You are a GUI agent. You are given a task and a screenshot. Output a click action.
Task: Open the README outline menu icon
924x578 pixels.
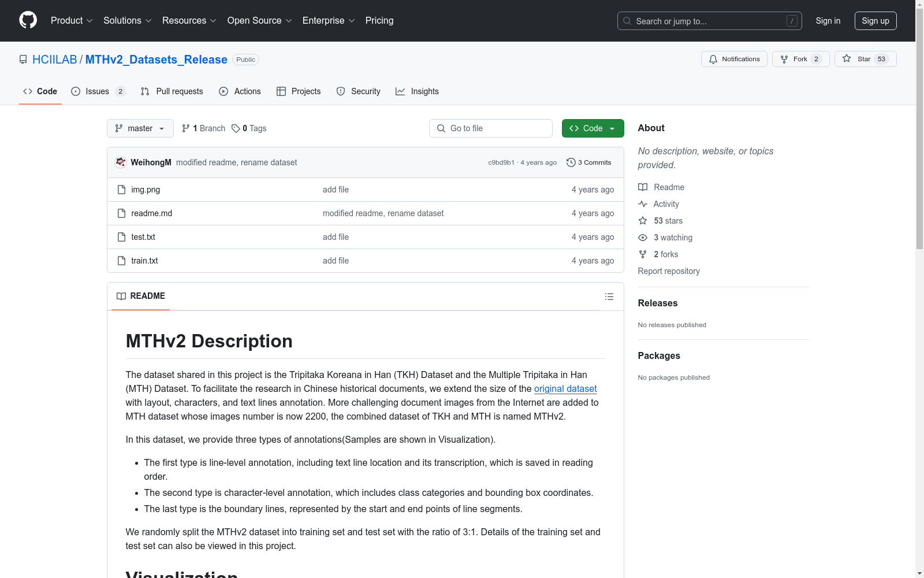pos(609,297)
